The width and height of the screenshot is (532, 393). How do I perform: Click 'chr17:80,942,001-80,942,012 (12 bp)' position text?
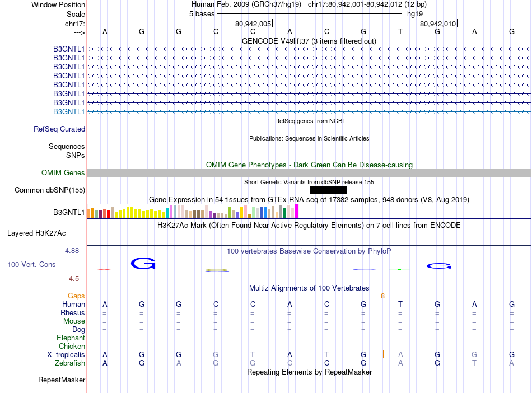[x=367, y=4]
